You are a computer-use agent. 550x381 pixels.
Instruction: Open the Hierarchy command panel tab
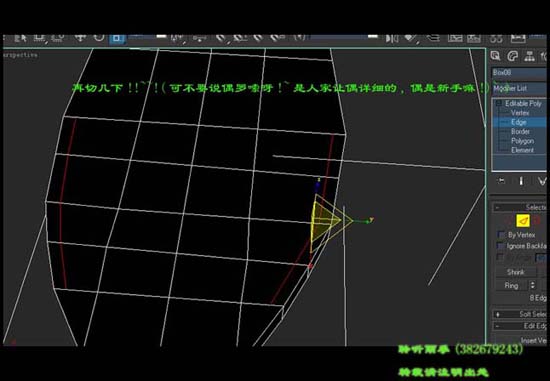click(529, 56)
